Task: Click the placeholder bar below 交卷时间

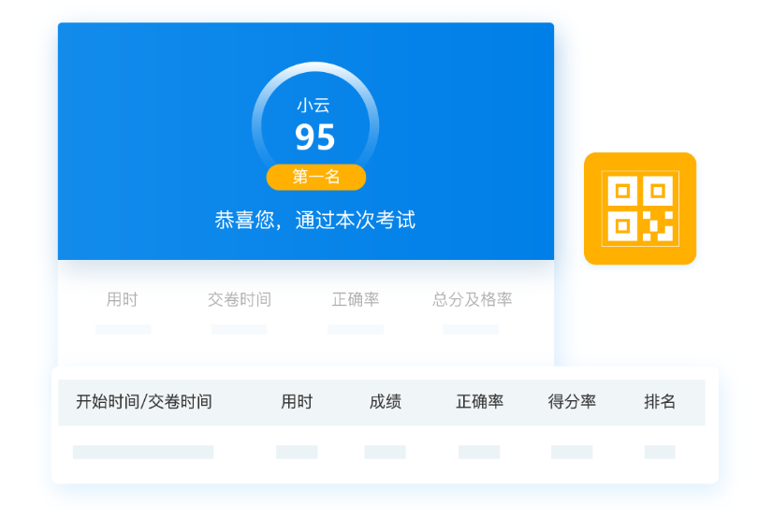Action: point(239,329)
